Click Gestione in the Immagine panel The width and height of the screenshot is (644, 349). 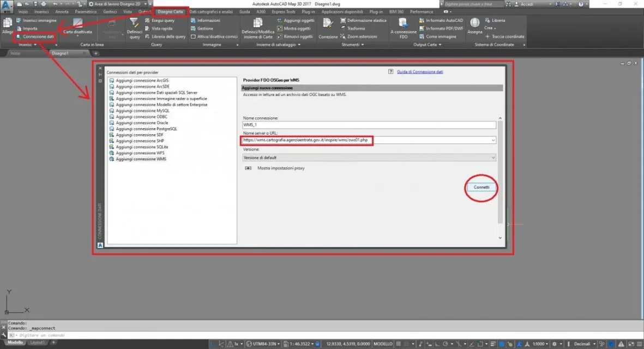tap(202, 28)
